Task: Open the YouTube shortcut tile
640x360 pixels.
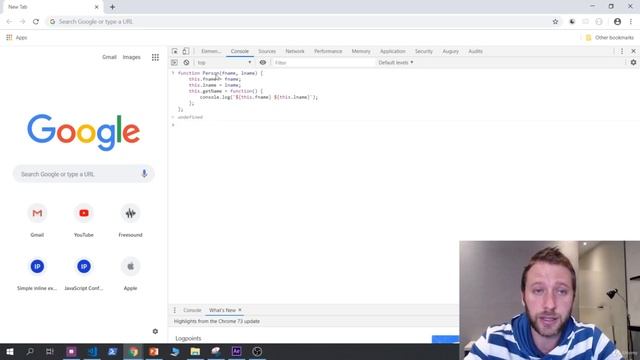Action: [x=84, y=220]
